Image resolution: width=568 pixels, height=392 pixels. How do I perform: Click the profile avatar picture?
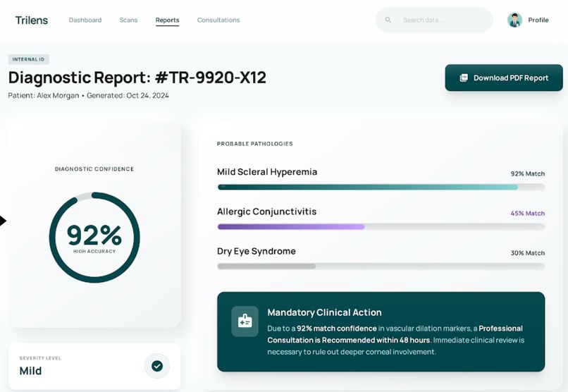click(514, 20)
